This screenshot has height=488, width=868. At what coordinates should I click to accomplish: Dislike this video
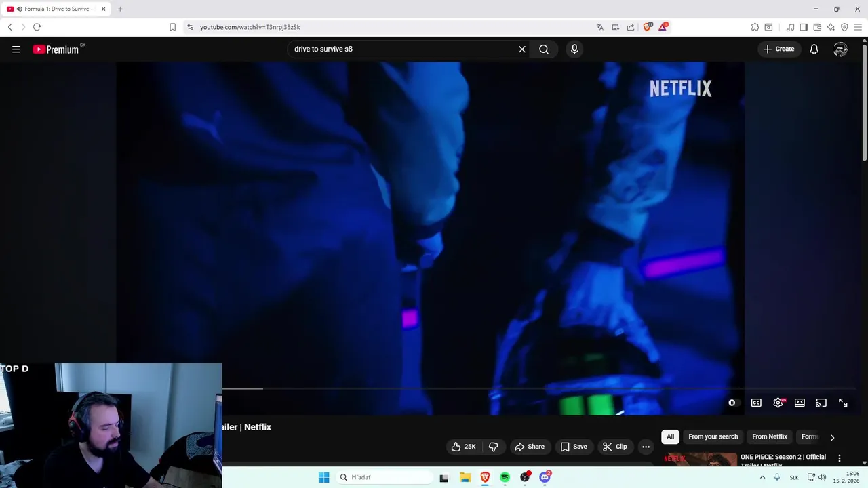(493, 447)
